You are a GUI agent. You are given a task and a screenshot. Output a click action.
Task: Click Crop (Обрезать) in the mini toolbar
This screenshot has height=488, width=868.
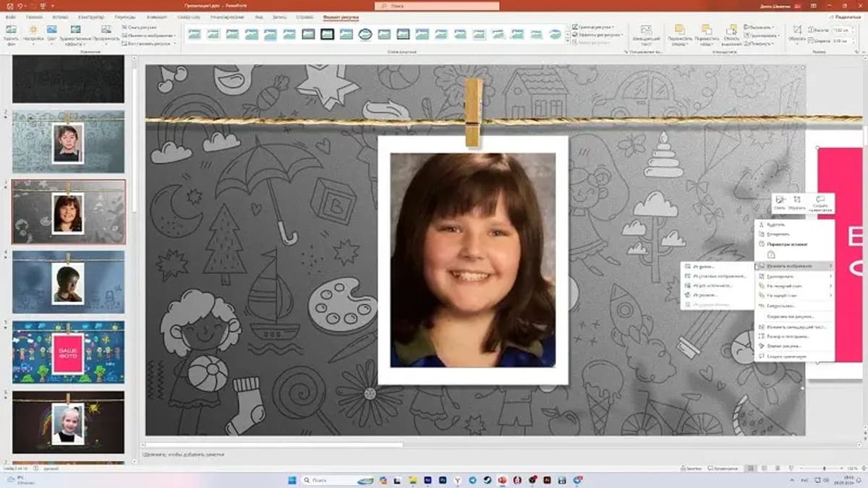tap(796, 202)
